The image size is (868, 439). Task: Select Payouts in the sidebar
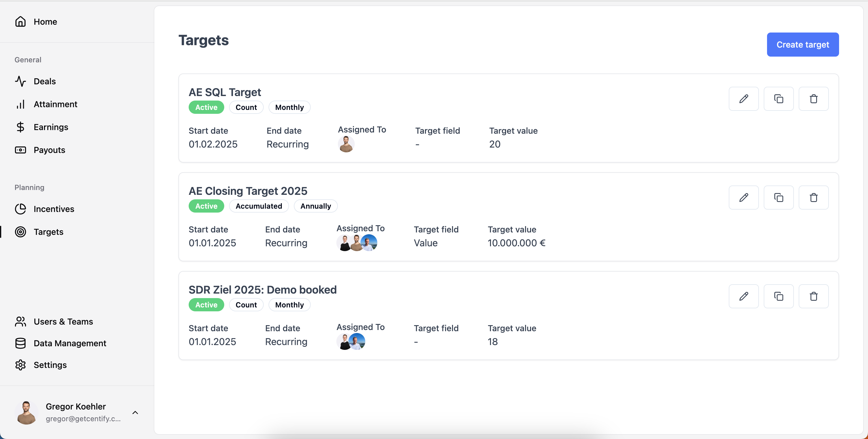[x=49, y=150]
